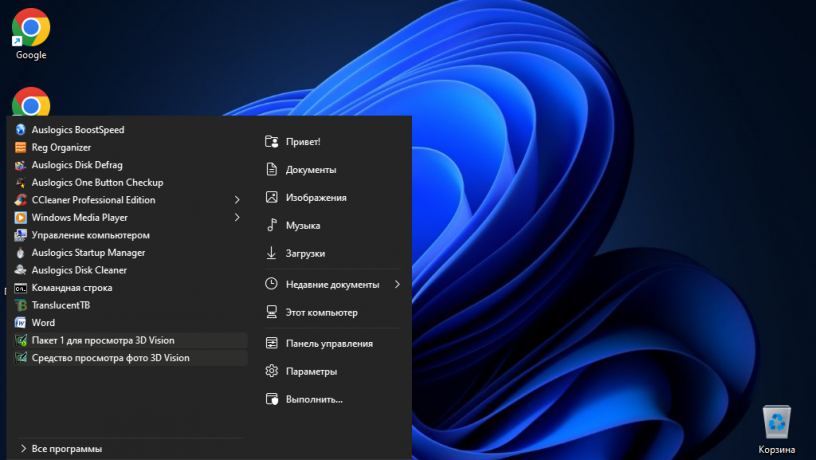The height and width of the screenshot is (460, 816).
Task: Select the Auslogics Startup Manager label
Action: (x=88, y=252)
